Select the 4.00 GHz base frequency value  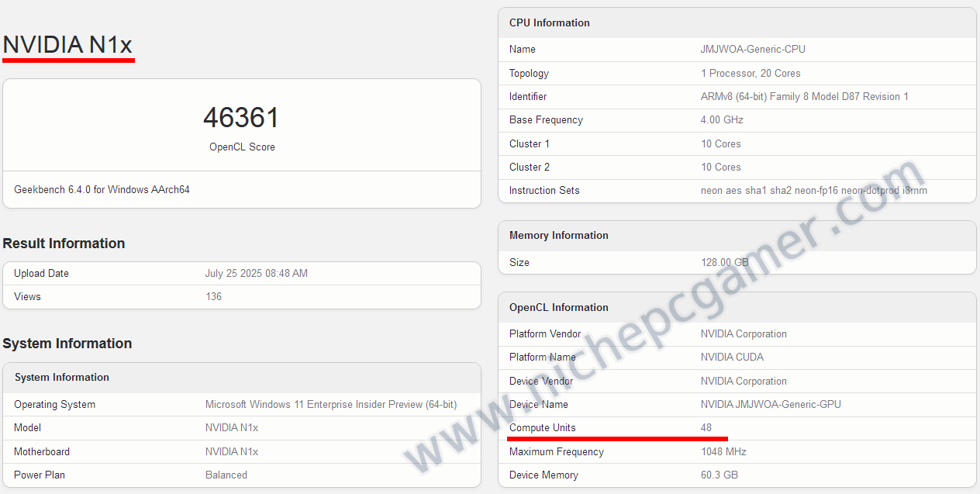[x=722, y=119]
